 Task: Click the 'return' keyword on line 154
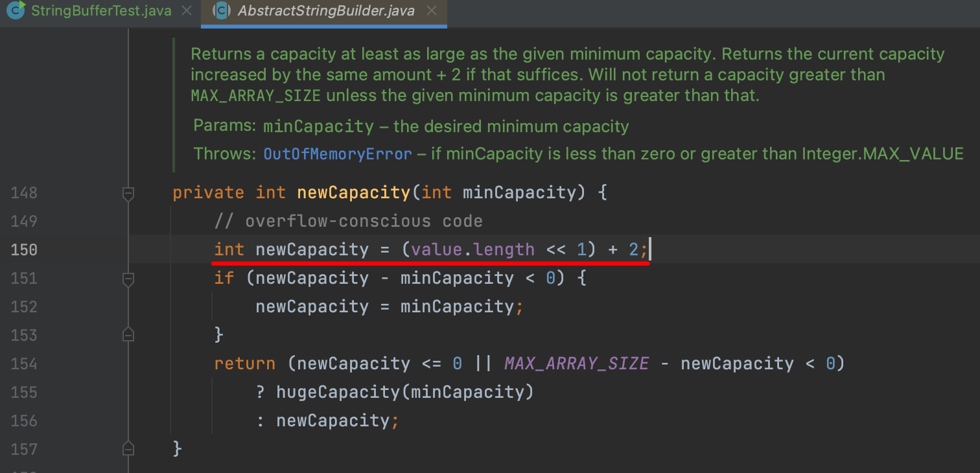click(x=245, y=364)
